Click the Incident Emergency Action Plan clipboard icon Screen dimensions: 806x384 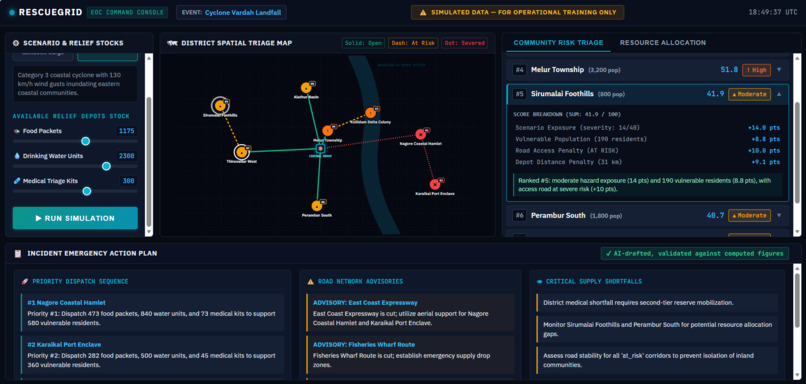point(18,253)
